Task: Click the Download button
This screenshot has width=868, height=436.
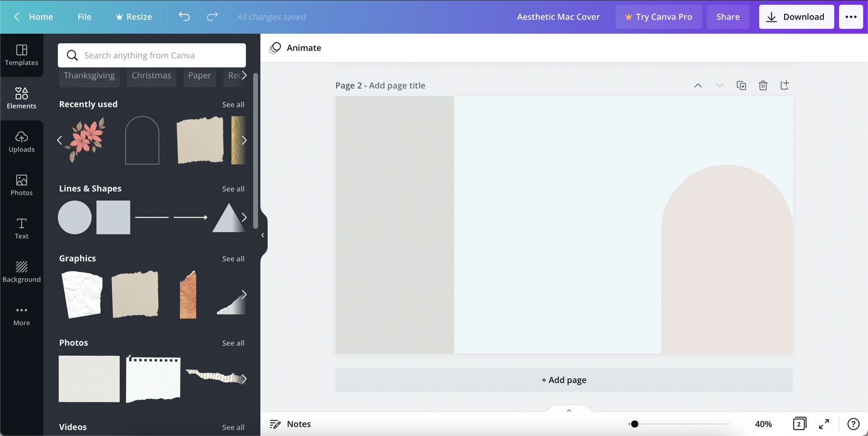Action: pyautogui.click(x=796, y=17)
